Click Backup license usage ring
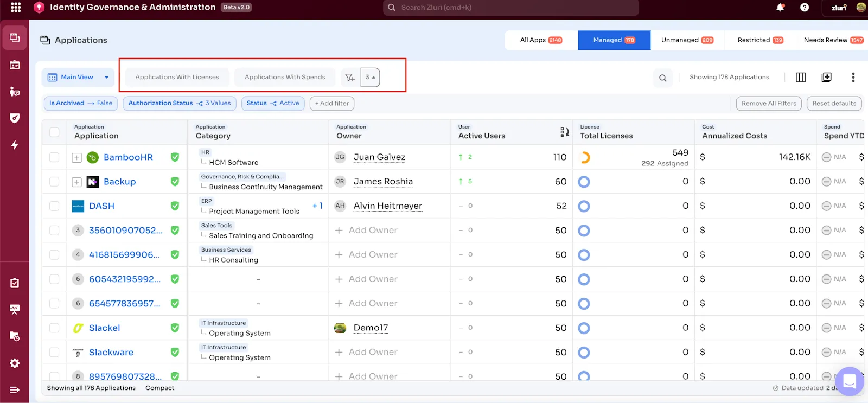 click(584, 182)
